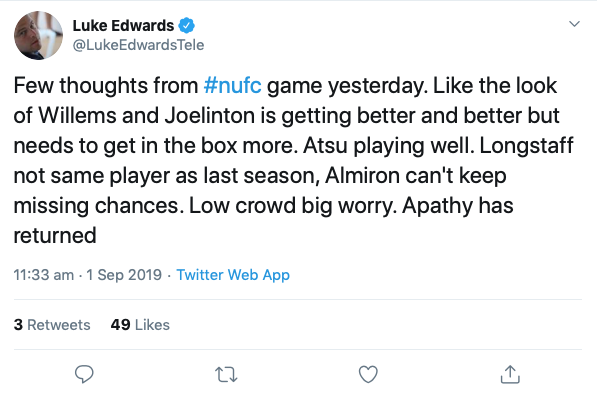Open Luke Edwards profile avatar
The height and width of the screenshot is (397, 597).
38,35
